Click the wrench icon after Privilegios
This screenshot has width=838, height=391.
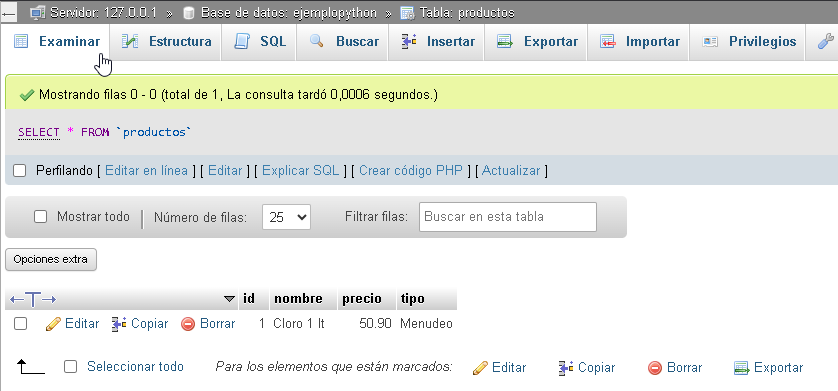pos(826,41)
